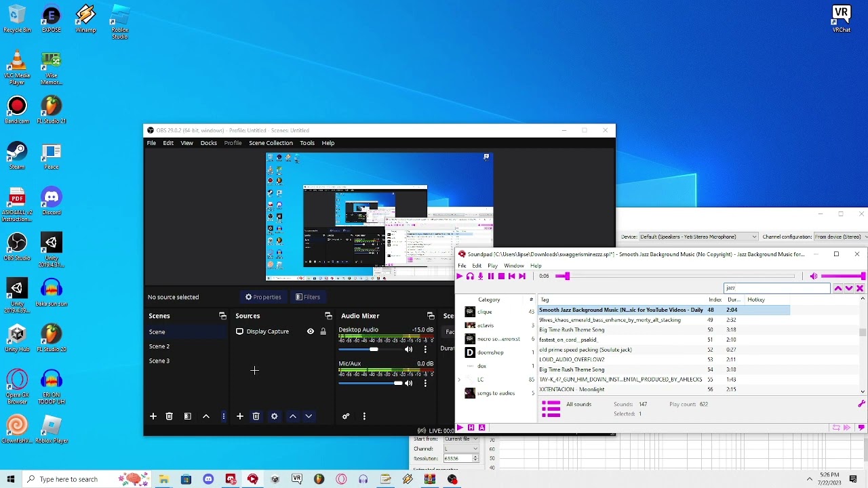
Task: Open scene filters icon in Scenes panel
Action: click(x=188, y=416)
